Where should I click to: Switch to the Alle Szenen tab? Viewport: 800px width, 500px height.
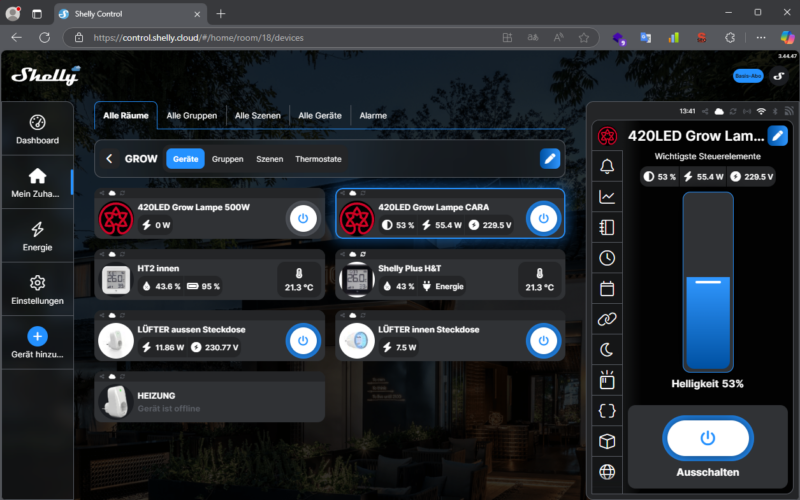(256, 115)
